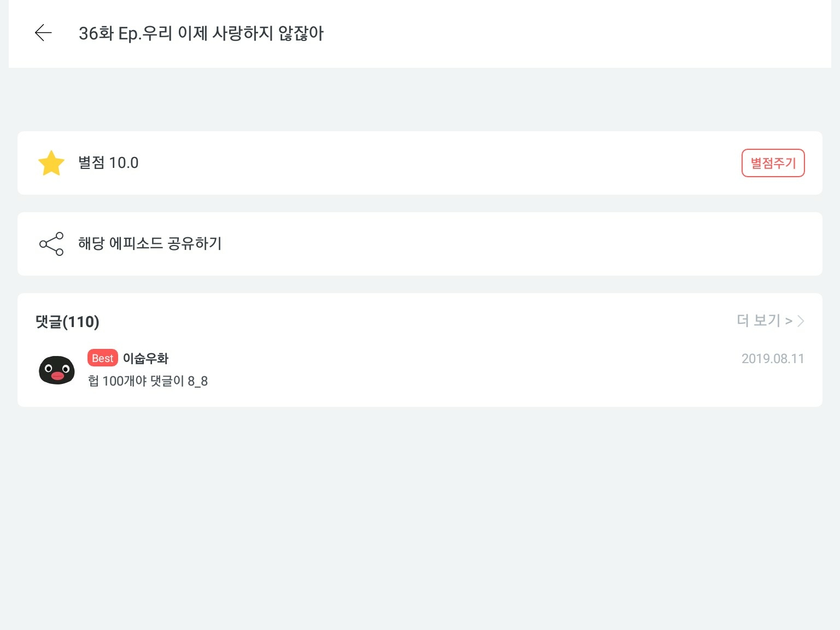840x630 pixels.
Task: Open 더 보기 to view more comments
Action: coord(764,321)
